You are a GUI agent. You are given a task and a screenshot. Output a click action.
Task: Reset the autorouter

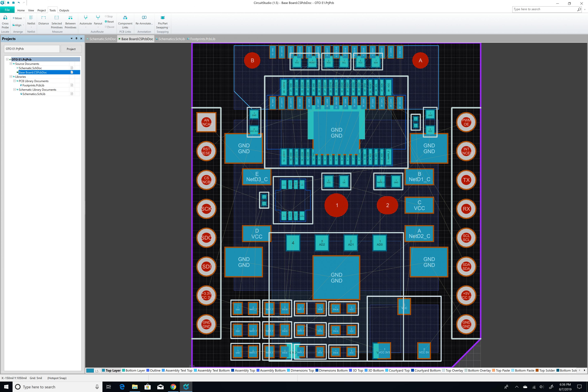click(109, 22)
